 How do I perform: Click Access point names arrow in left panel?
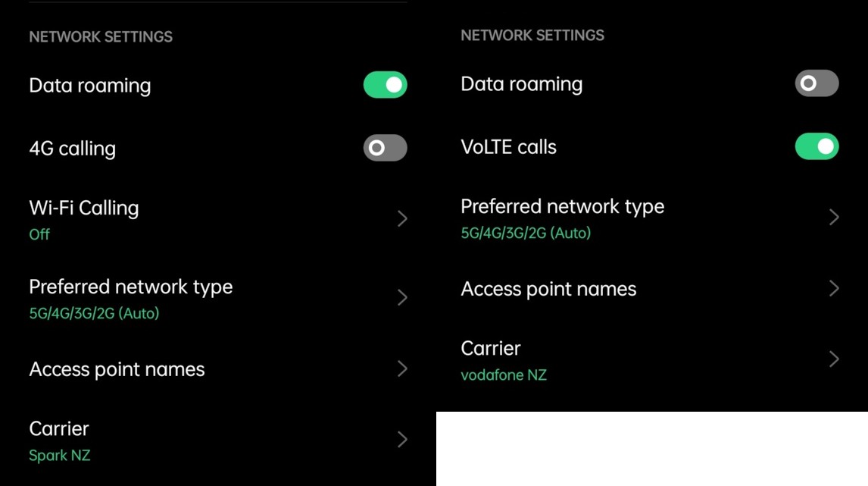[x=402, y=369]
